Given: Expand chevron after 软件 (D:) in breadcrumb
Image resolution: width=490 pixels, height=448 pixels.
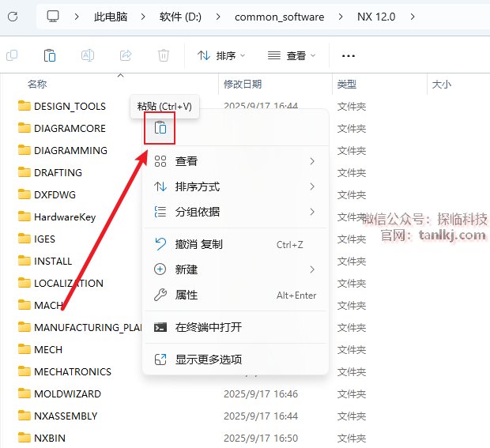Looking at the screenshot, I should tap(218, 17).
